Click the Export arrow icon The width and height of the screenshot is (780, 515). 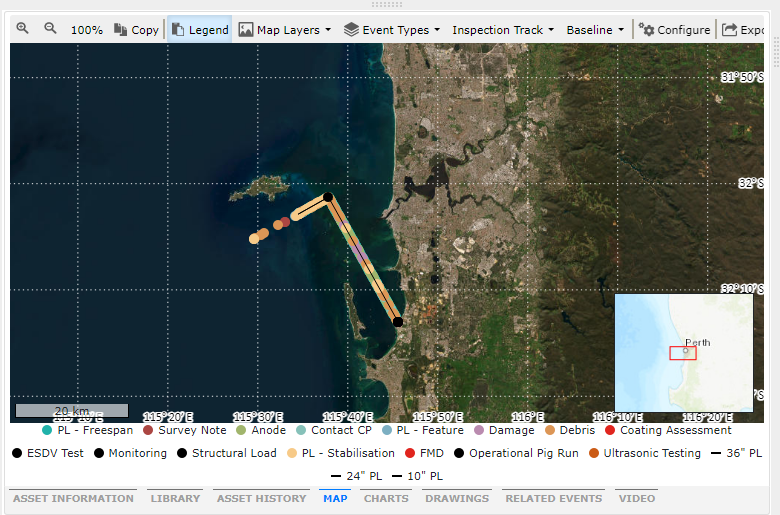click(x=729, y=30)
